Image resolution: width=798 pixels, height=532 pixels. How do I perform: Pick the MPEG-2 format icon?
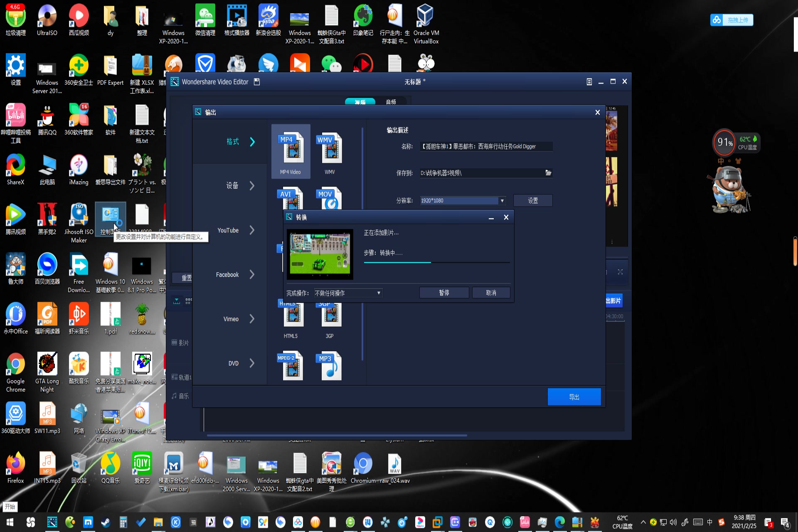pyautogui.click(x=291, y=366)
